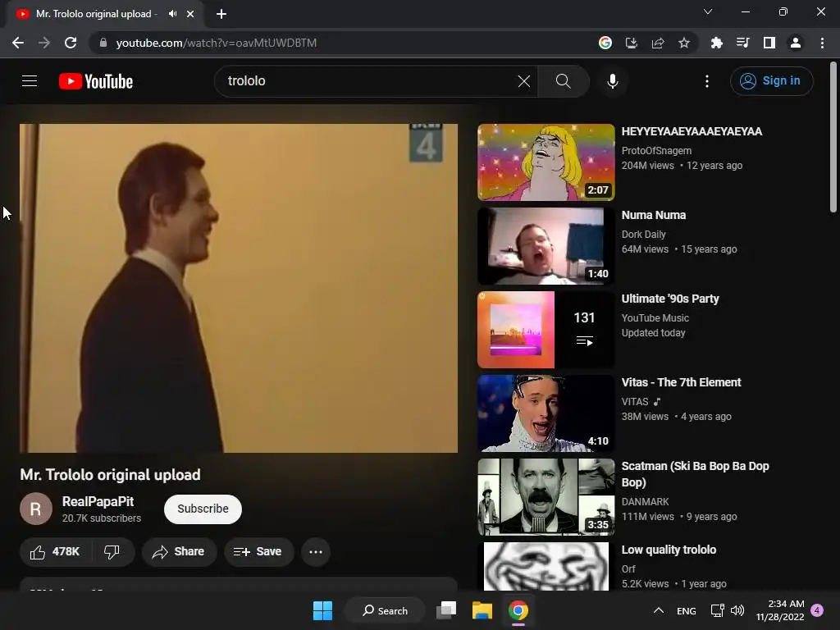Open a new browser tab
This screenshot has height=630, width=840.
click(221, 14)
